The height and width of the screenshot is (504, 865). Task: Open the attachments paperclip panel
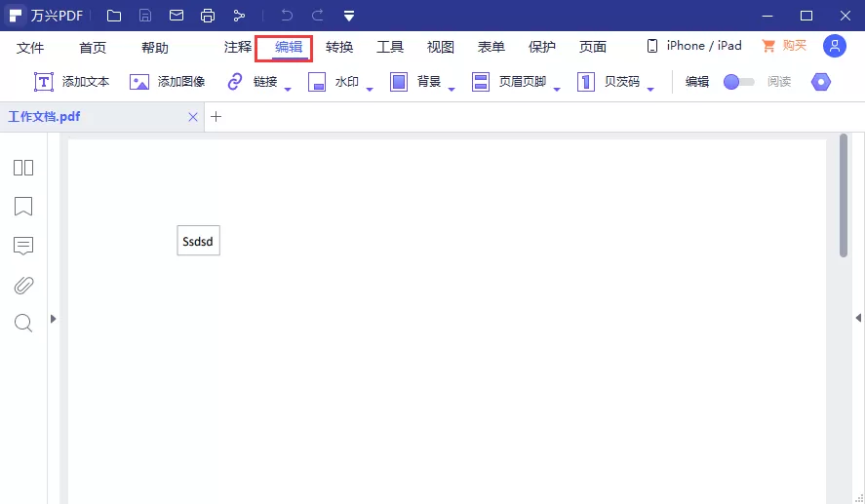[23, 285]
